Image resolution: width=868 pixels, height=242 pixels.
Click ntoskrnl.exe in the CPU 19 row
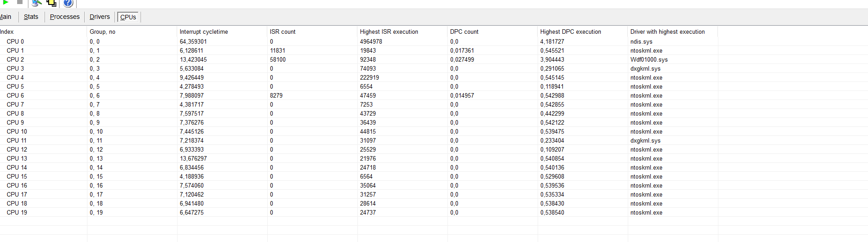(x=646, y=212)
